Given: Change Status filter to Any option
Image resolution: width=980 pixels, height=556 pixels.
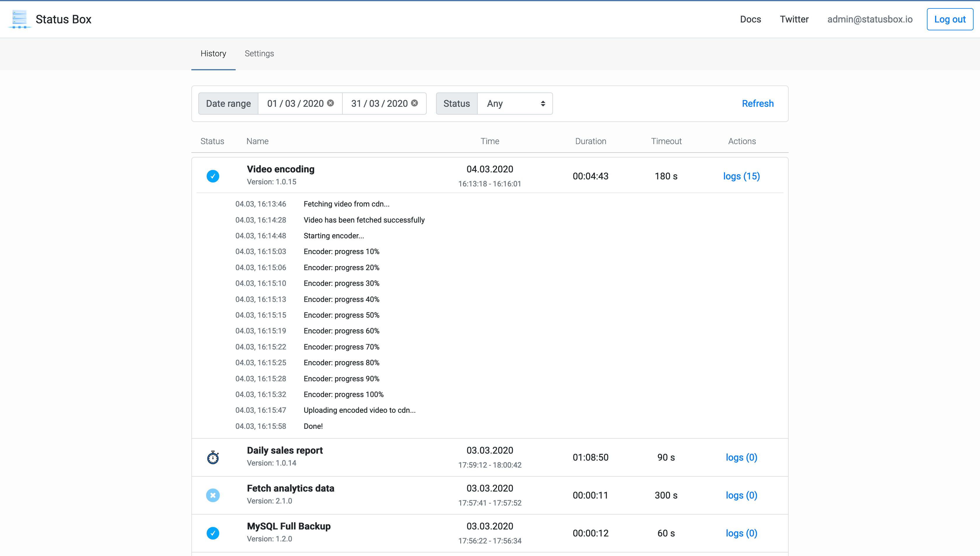Looking at the screenshot, I should (513, 104).
